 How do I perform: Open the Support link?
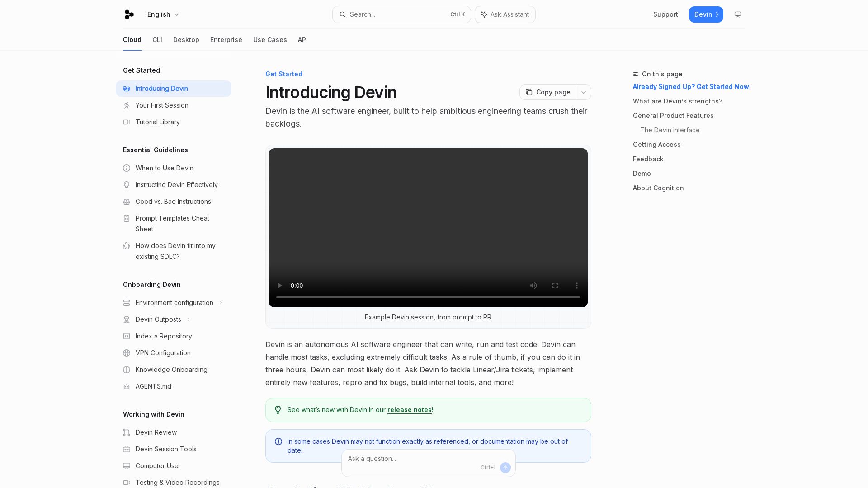click(x=665, y=14)
